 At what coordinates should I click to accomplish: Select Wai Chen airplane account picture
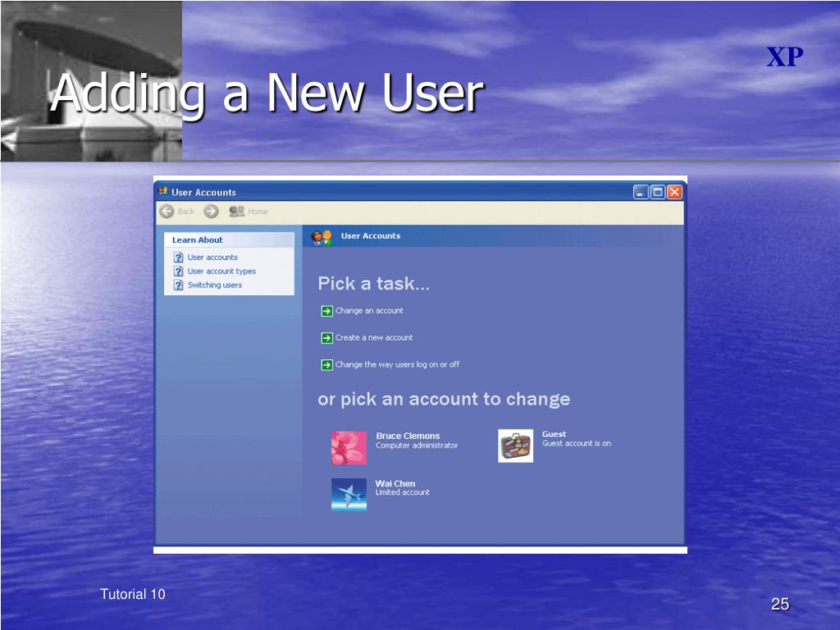click(349, 495)
